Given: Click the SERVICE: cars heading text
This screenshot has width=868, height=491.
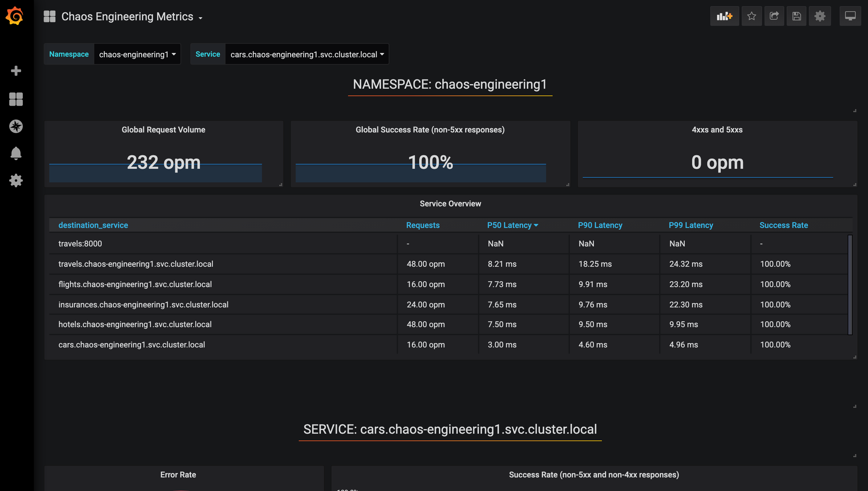Looking at the screenshot, I should tap(450, 429).
